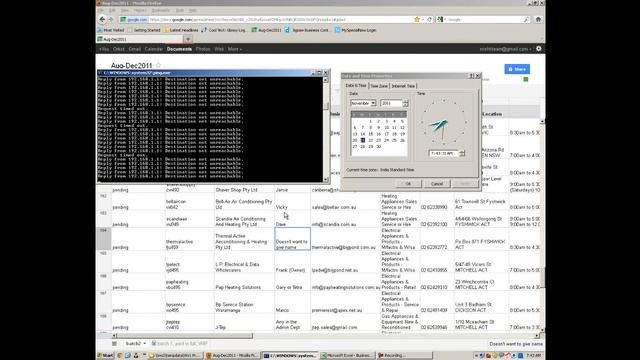Viewport: 640px width, 360px height.
Task: Select the Aug-Dec2011 browser tab
Action: click(x=140, y=39)
